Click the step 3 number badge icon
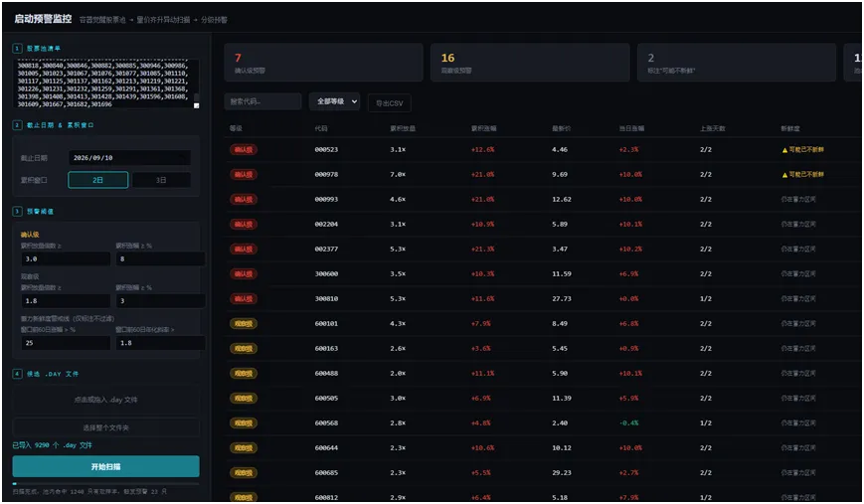Viewport: 864px width, 504px height. click(x=17, y=212)
